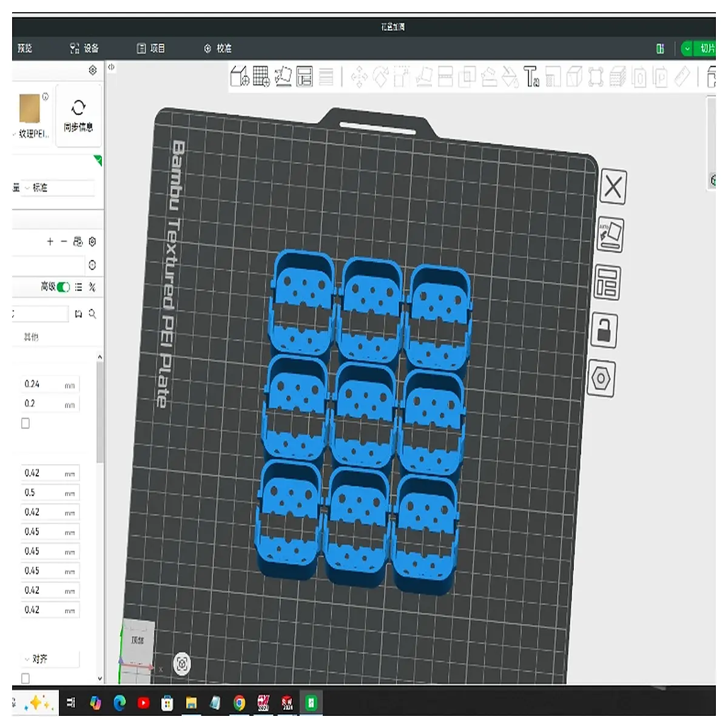The image size is (728, 728).
Task: Click the 同步信息 sync arrows button
Action: [x=78, y=116]
